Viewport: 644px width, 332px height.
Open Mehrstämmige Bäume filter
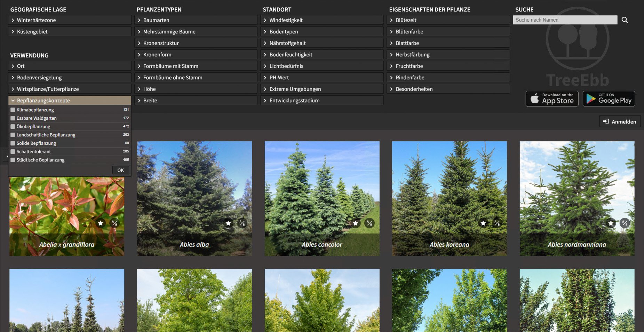click(x=196, y=32)
